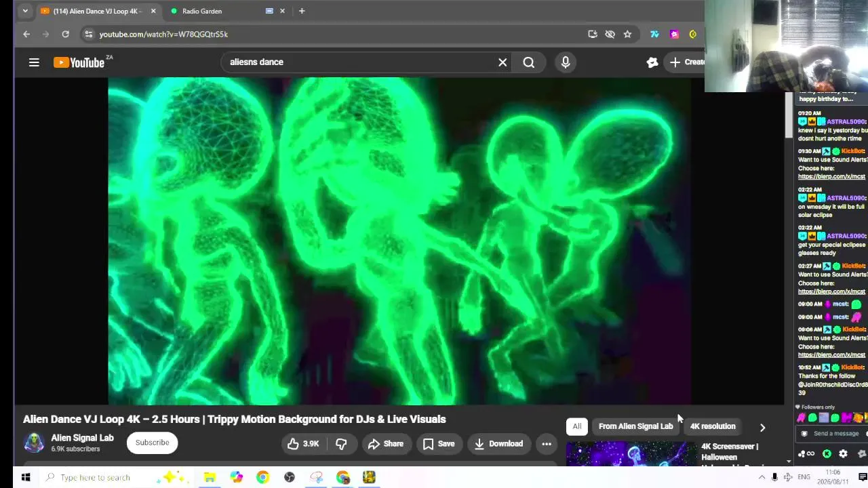The image size is (868, 488).
Task: Open the notification center icon
Action: (x=863, y=478)
